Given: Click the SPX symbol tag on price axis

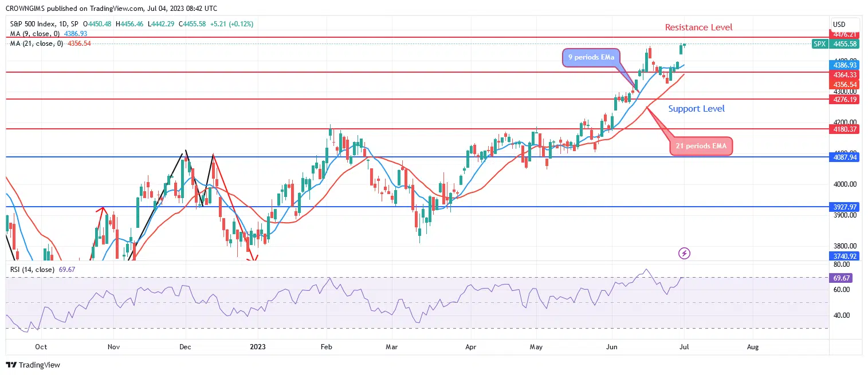Looking at the screenshot, I should pos(819,44).
